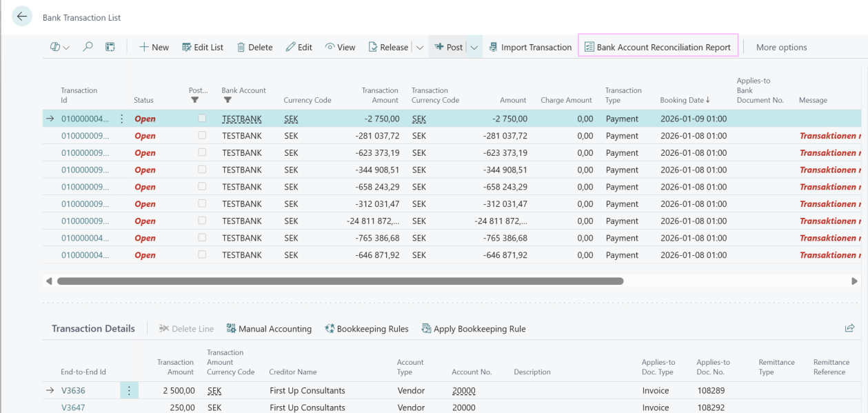
Task: Open transaction Id link for the -281 037,72 row
Action: click(85, 136)
